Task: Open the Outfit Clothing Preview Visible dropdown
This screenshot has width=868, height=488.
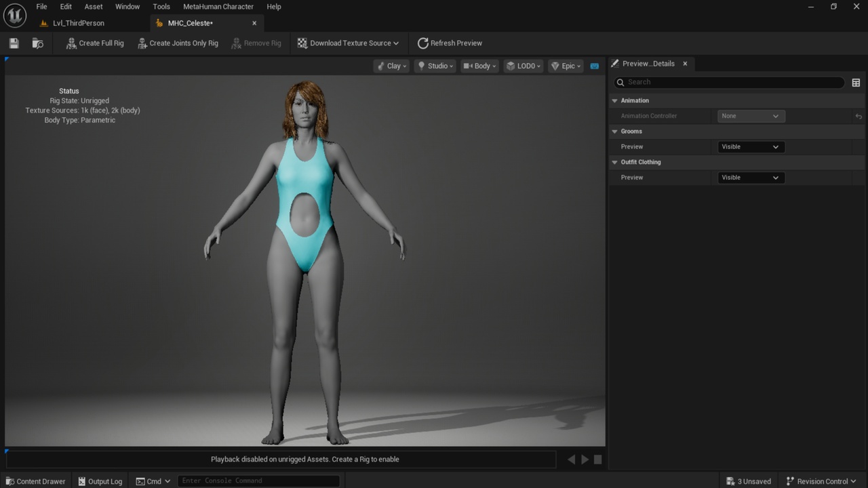Action: coord(751,178)
